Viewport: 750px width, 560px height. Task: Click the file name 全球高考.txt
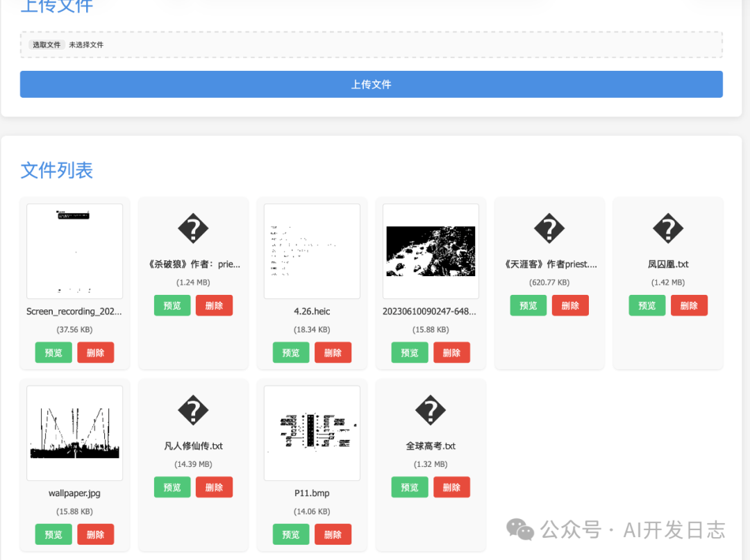[431, 446]
